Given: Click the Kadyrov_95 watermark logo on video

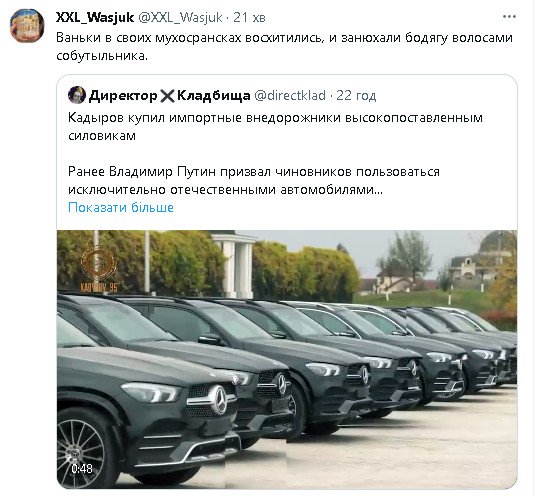Looking at the screenshot, I should [x=99, y=268].
